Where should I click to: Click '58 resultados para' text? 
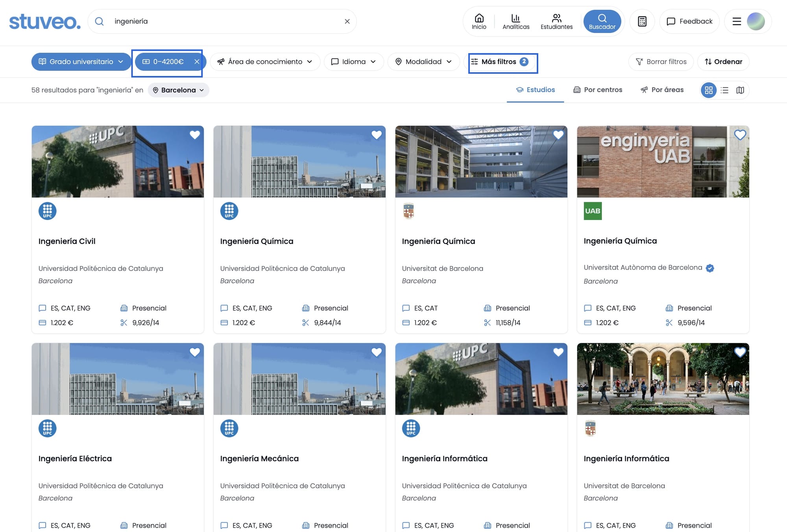pyautogui.click(x=63, y=90)
